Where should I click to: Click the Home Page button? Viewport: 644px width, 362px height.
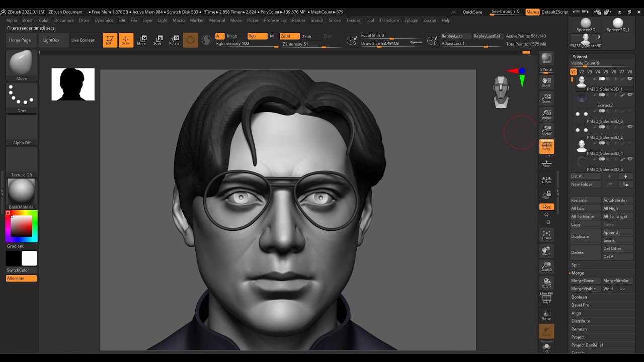pos(20,40)
